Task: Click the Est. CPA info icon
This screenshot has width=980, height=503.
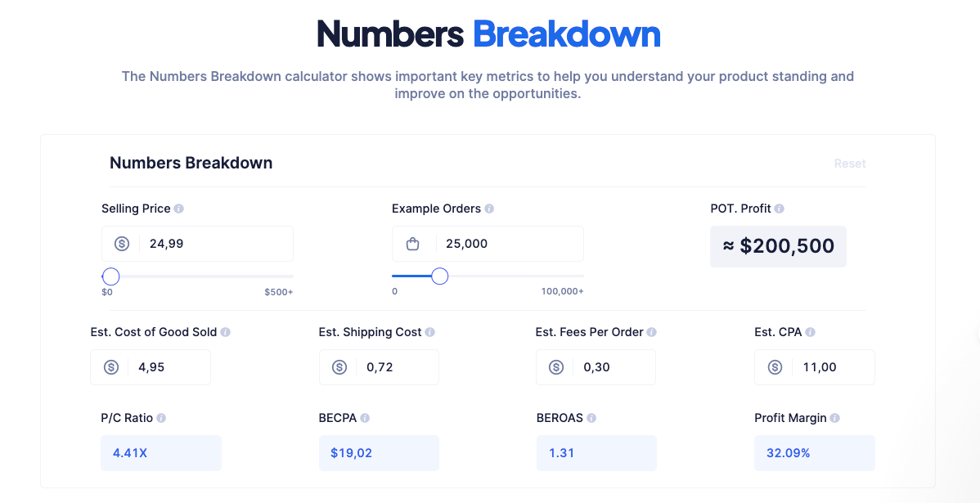Action: (x=810, y=332)
